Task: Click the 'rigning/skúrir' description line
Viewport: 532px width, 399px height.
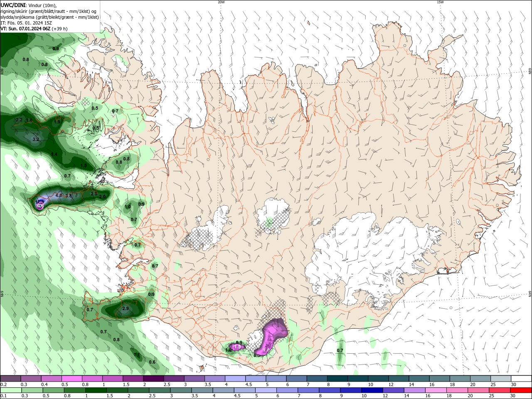Action: coord(49,11)
